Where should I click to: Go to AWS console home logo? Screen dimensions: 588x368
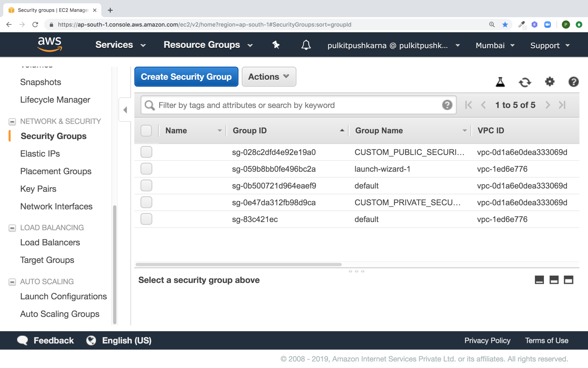pos(50,44)
